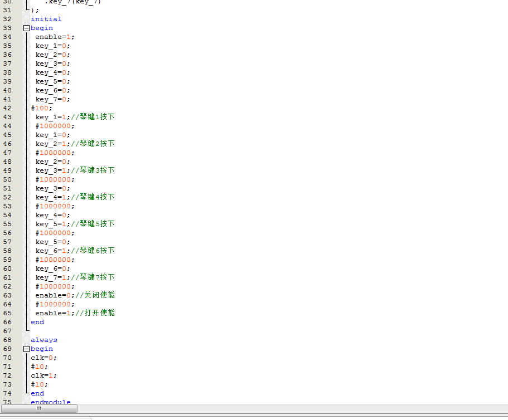Click the comment '琴键1按下'
The image size is (508, 420).
[x=97, y=117]
